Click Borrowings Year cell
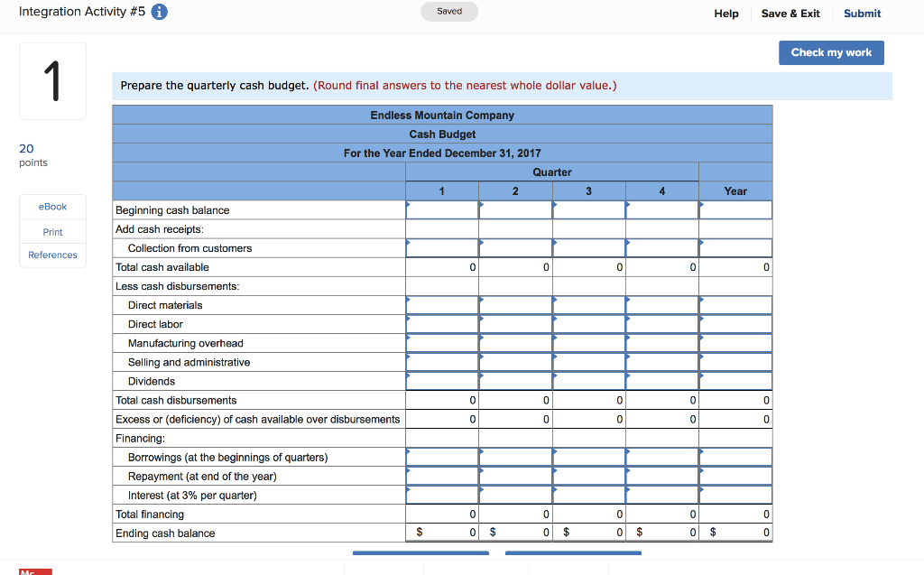This screenshot has height=575, width=924. [735, 457]
